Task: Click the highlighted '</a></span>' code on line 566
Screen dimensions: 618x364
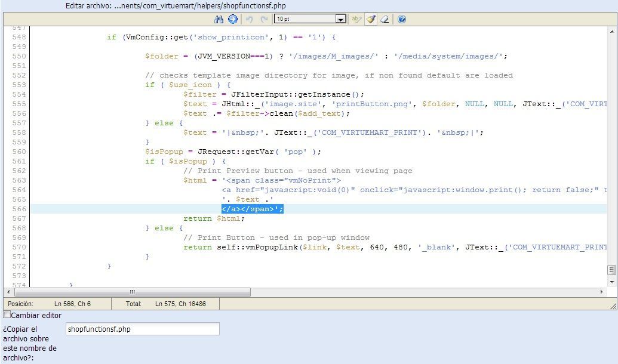Action: [252, 209]
